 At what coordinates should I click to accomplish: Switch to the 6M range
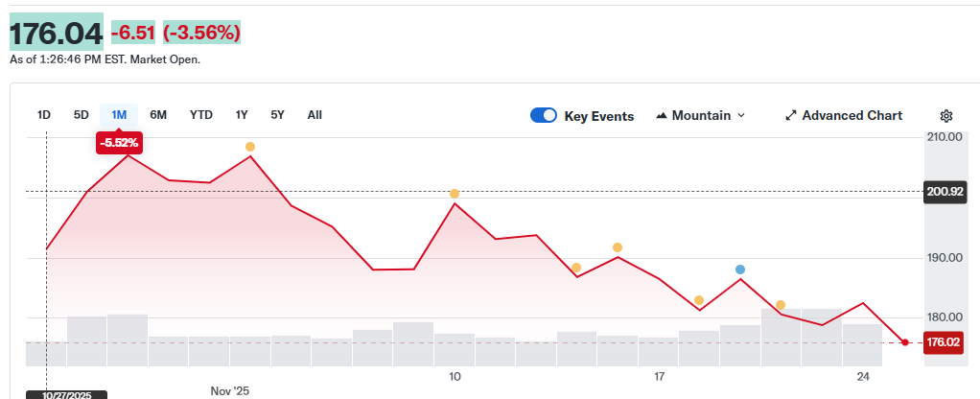pos(158,115)
